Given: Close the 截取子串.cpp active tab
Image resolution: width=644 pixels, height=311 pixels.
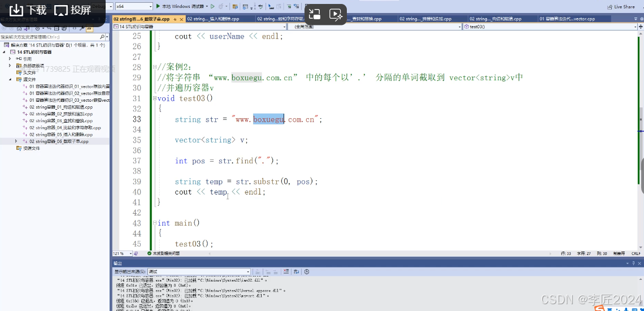Looking at the screenshot, I should 181,19.
